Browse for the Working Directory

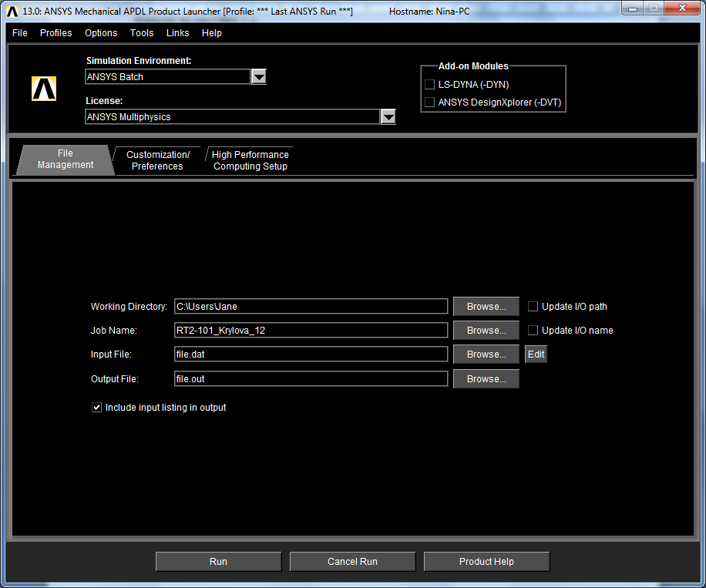(x=486, y=307)
